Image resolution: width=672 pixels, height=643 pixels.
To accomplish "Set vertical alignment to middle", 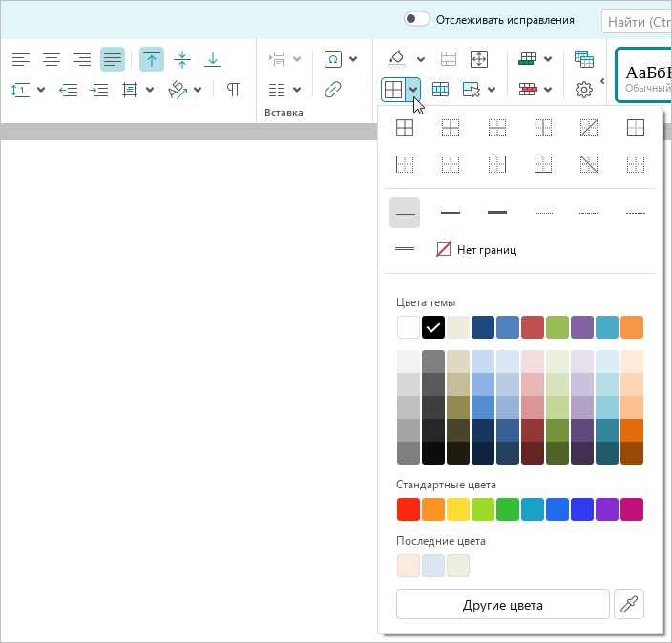I will [x=182, y=59].
